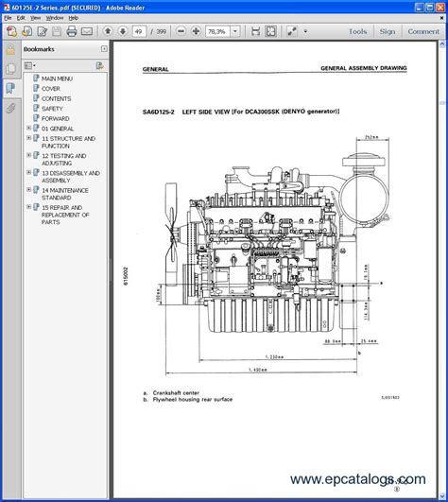Open the View menu
The height and width of the screenshot is (502, 448).
(x=35, y=18)
